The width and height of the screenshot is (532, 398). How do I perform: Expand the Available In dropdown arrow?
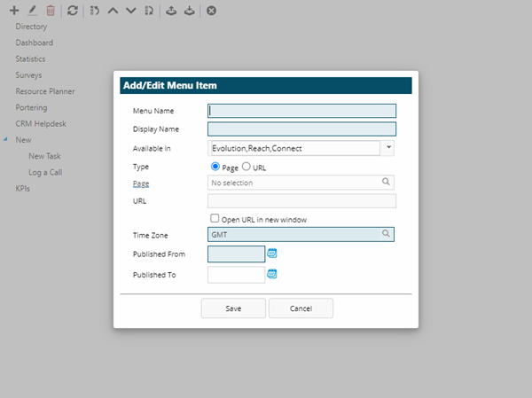388,148
